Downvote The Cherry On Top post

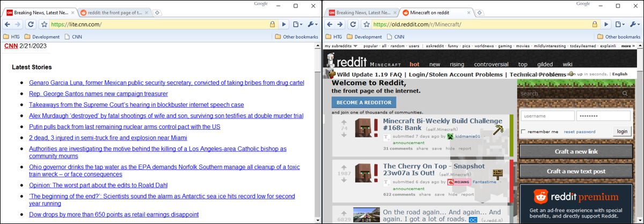(344, 181)
